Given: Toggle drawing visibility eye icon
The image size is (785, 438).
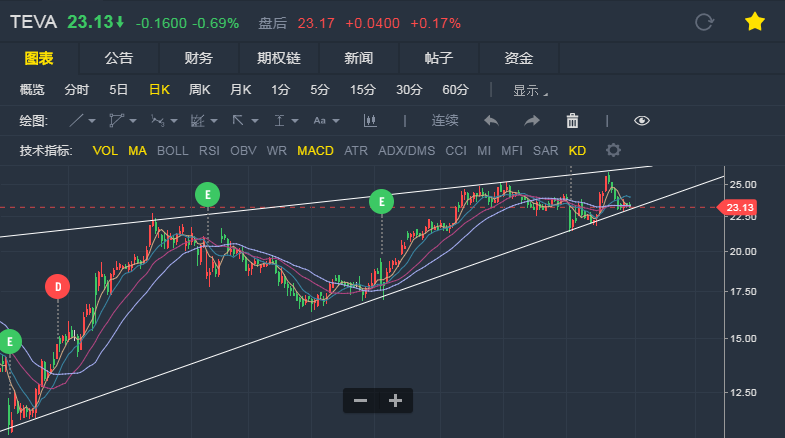Looking at the screenshot, I should click(642, 121).
